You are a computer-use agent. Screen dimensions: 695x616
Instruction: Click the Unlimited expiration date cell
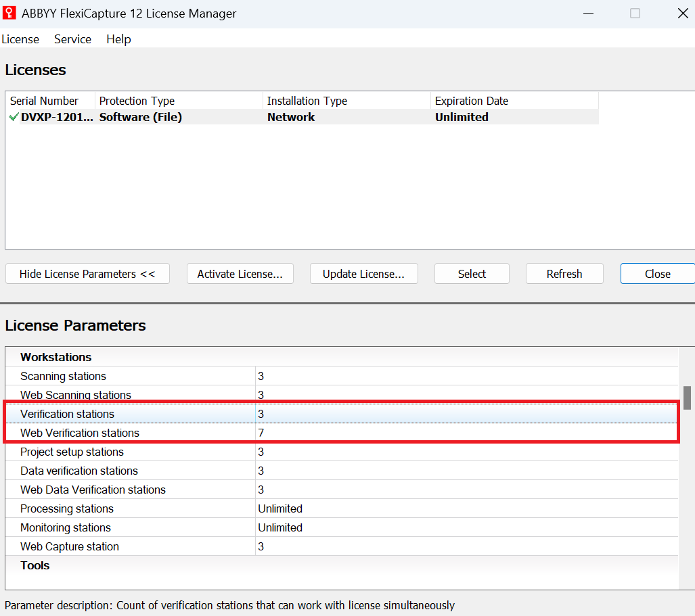462,117
